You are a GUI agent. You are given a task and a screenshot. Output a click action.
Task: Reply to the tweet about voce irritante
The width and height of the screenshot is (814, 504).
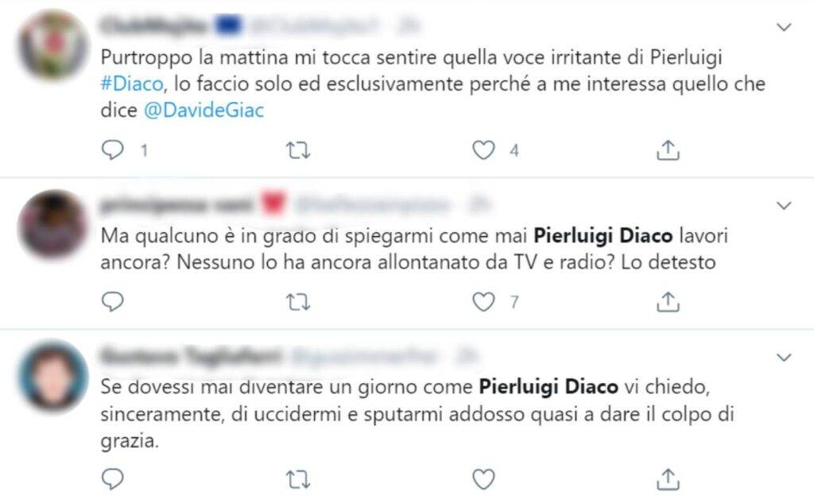112,150
